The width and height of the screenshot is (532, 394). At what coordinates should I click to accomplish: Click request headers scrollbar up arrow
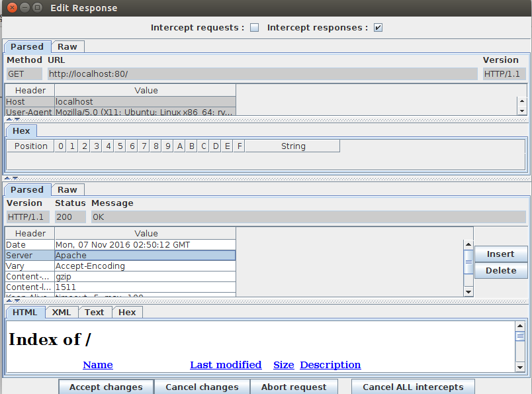[x=522, y=101]
